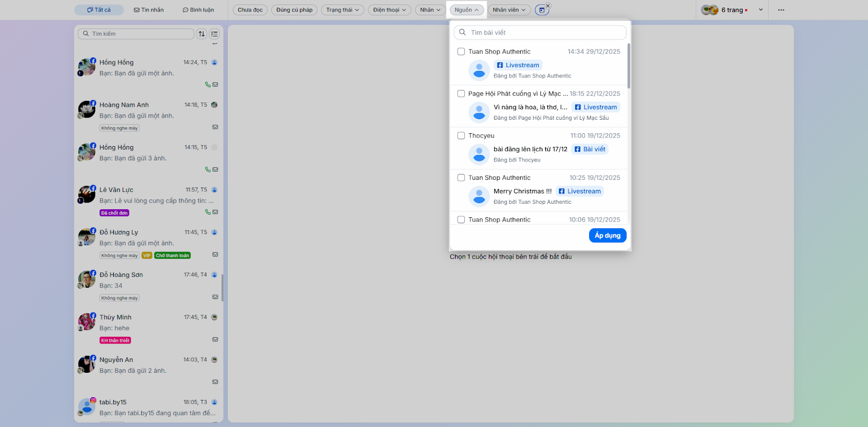This screenshot has height=427, width=868.
Task: Click the mail icon on the 14:24 Hồng Hồng conversation
Action: [215, 85]
